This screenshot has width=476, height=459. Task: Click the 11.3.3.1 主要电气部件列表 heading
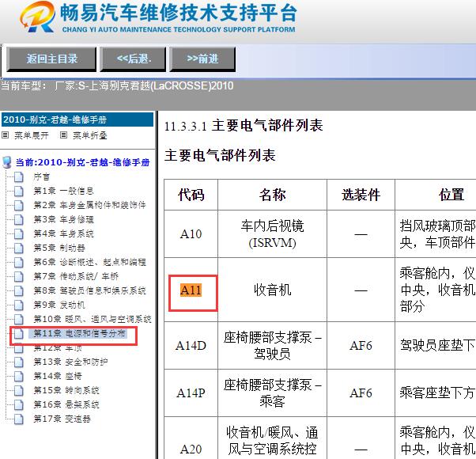(x=244, y=126)
